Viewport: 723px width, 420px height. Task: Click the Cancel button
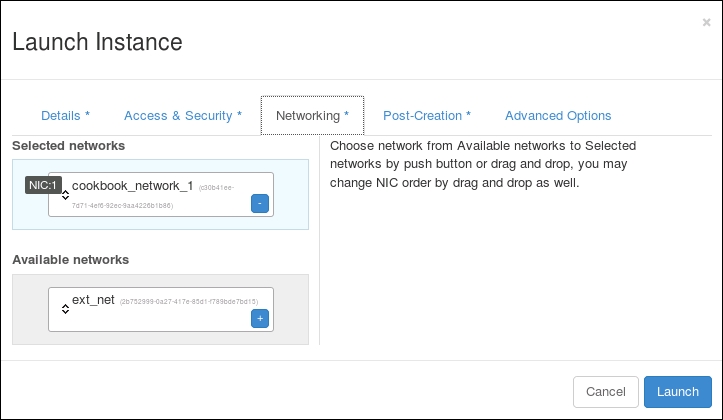pos(605,392)
